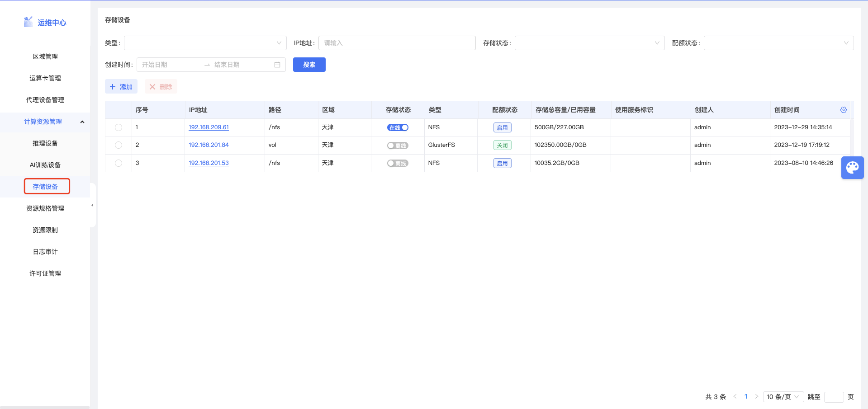Click the 添加 button
Viewport: 868px width, 409px height.
(x=121, y=86)
